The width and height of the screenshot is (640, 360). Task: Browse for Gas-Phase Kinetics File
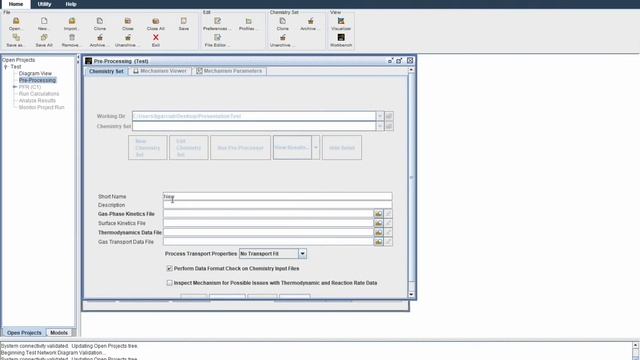coord(378,214)
